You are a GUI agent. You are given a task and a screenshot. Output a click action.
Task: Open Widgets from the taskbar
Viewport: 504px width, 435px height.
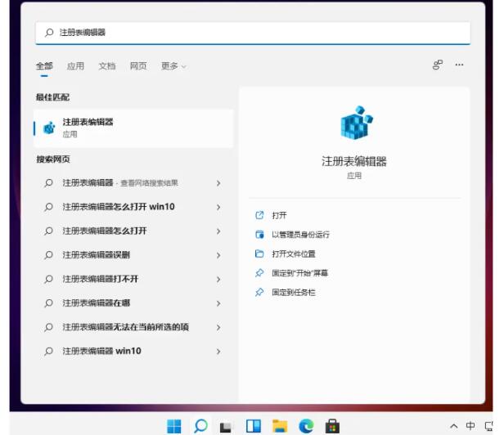pyautogui.click(x=254, y=426)
